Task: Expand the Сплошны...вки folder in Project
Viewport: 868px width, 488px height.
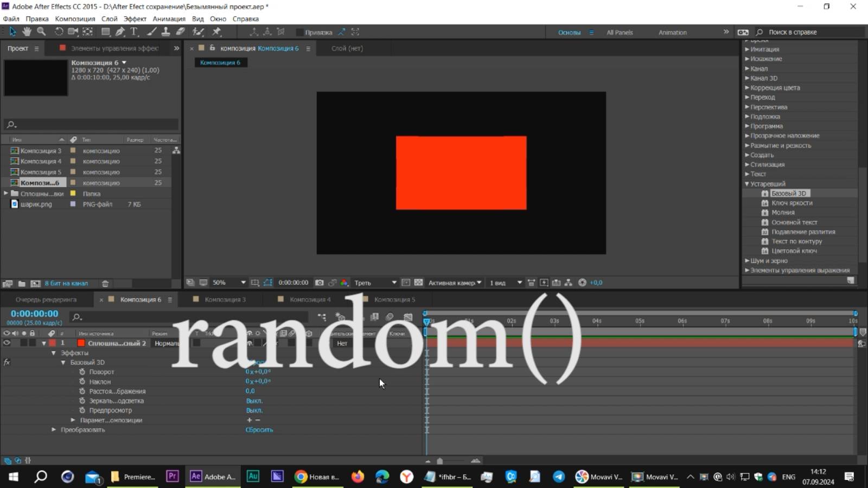Action: pos(6,193)
